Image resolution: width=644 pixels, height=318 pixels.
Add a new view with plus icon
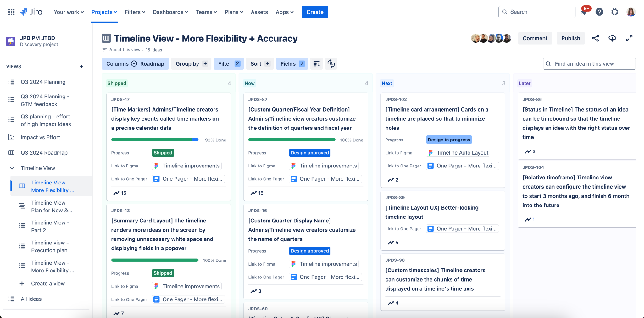pos(81,67)
